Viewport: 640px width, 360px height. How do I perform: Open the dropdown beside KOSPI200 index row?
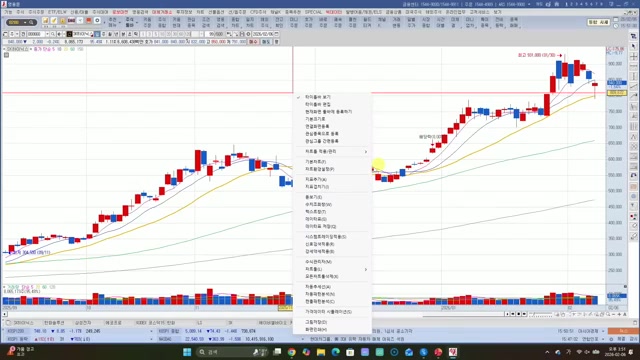pos(151,331)
